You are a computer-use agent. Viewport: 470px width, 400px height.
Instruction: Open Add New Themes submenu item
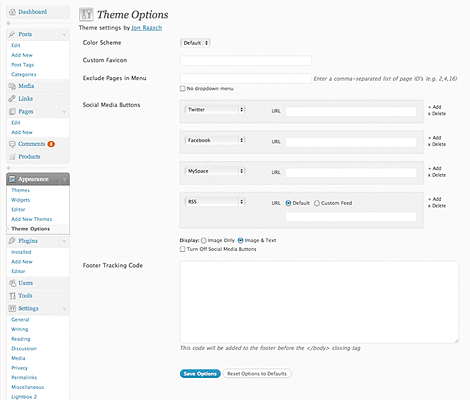click(32, 219)
